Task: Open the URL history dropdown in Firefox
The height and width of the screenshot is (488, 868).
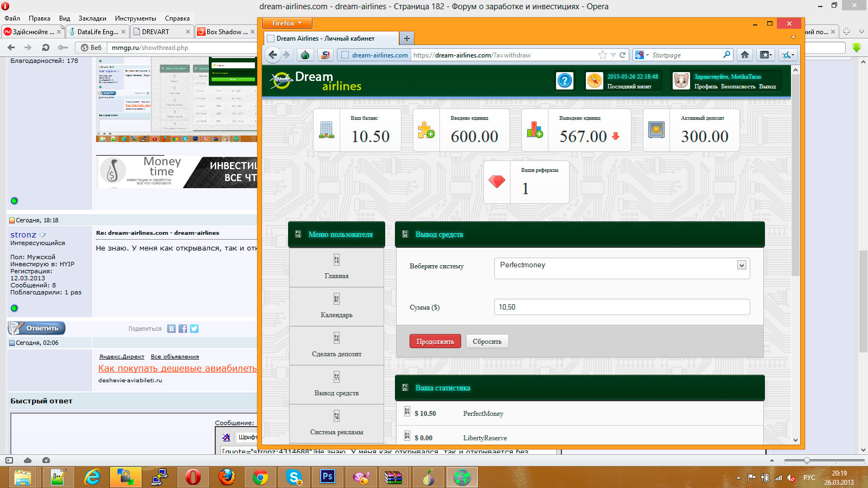Action: 613,55
